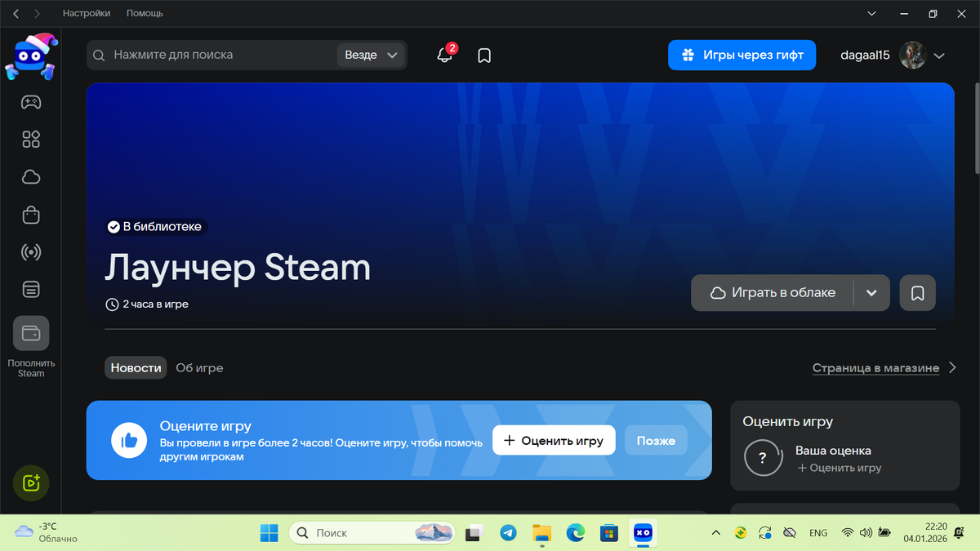Open the dagaal15 profile name
Screen dimensions: 980x551
tap(865, 55)
